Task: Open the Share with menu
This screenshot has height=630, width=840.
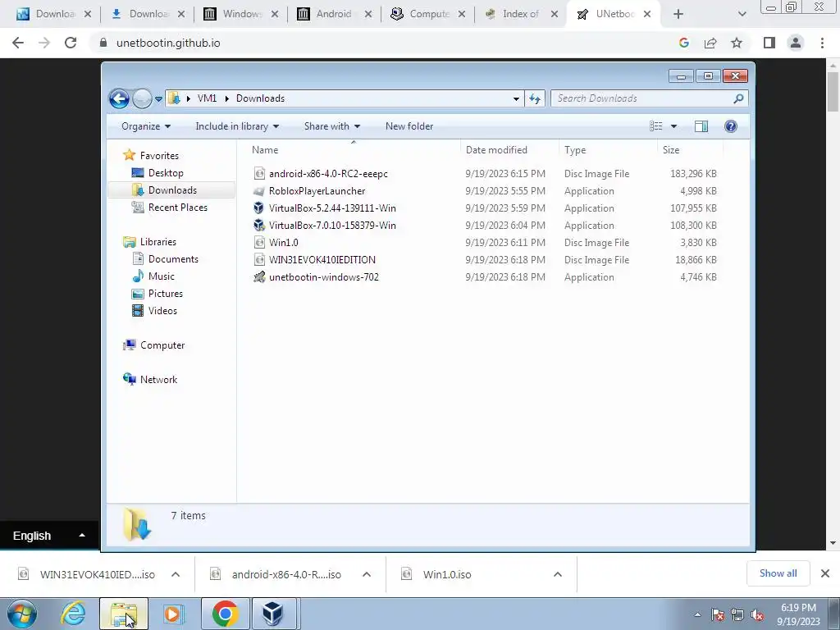Action: 331,126
